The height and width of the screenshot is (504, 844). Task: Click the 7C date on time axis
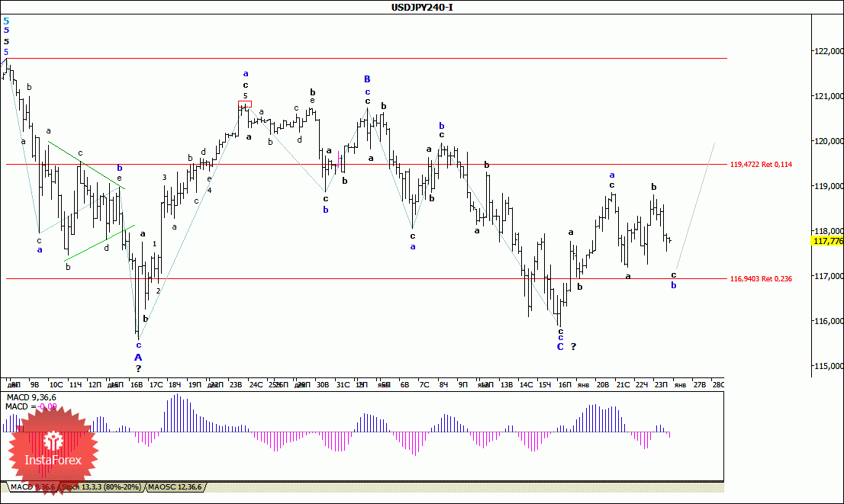click(424, 384)
